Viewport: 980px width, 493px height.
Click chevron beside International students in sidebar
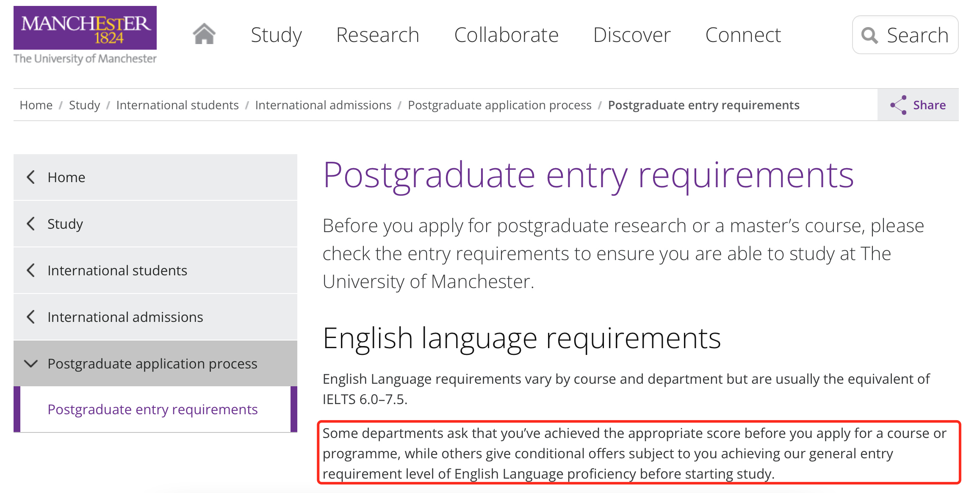coord(31,270)
